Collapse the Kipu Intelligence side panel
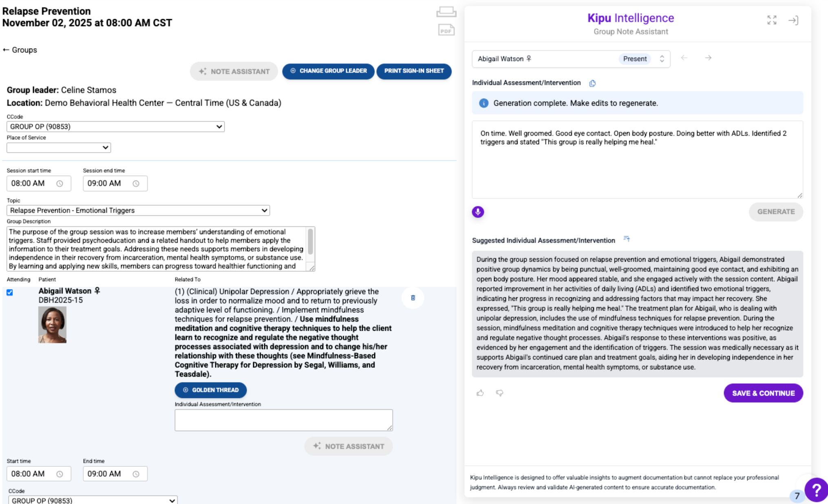The height and width of the screenshot is (504, 828). pyautogui.click(x=793, y=20)
